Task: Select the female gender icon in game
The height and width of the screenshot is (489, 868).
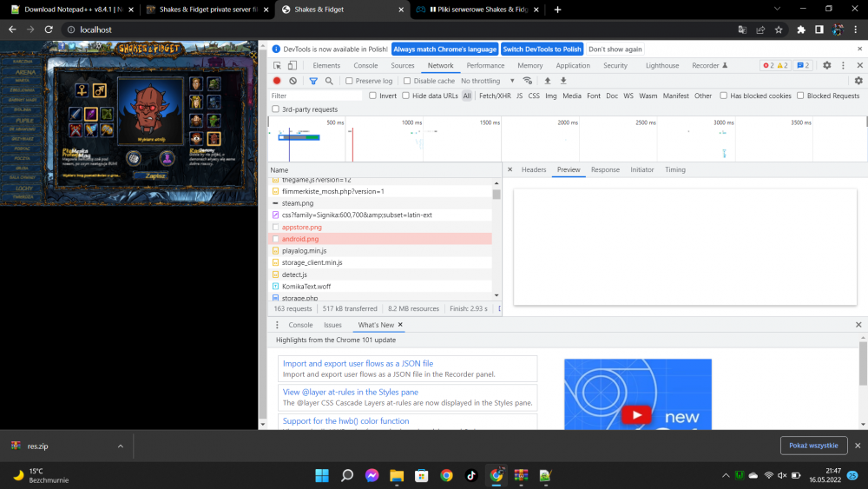Action: [82, 90]
